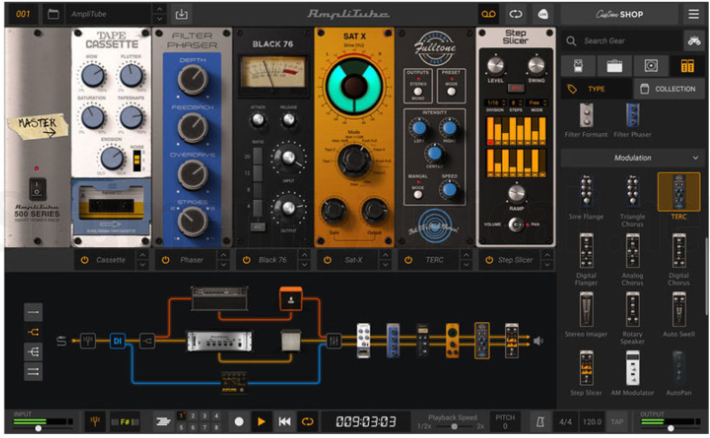Select the stomp pedal gear category icon
Screen dimensions: 710x438
click(x=578, y=66)
